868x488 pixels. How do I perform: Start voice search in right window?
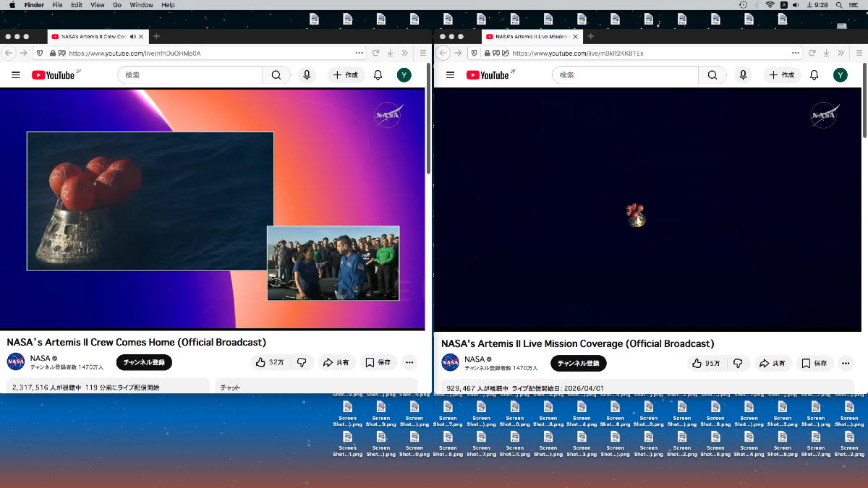point(743,75)
